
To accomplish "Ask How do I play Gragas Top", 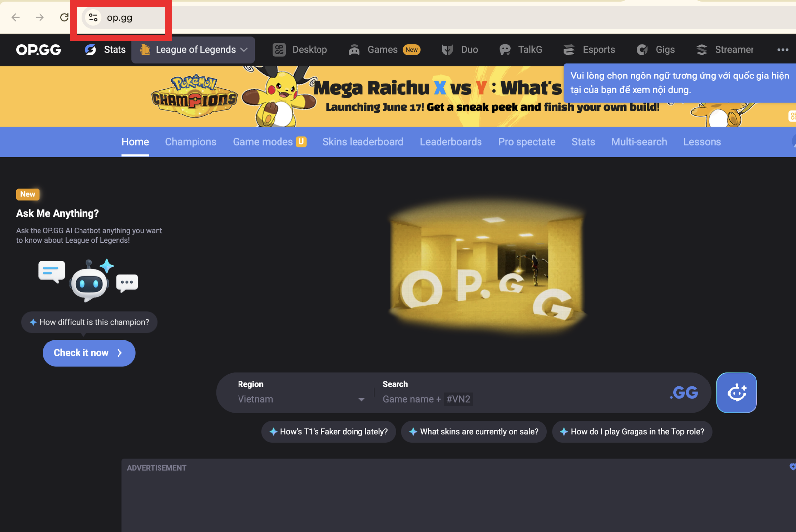I will coord(632,432).
